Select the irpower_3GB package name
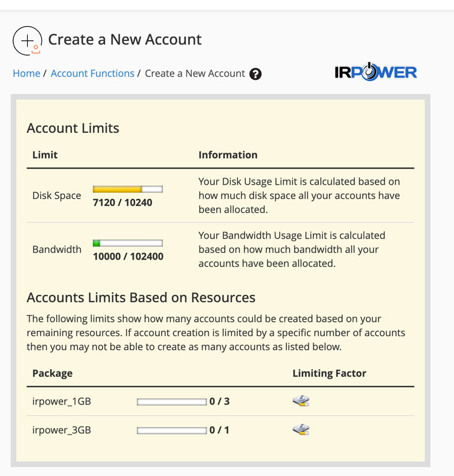Image resolution: width=454 pixels, height=476 pixels. point(61,430)
